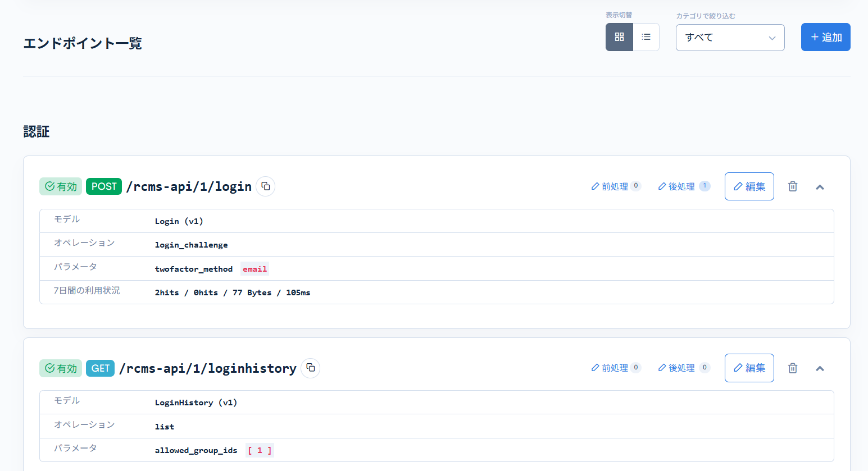The image size is (868, 471).
Task: Delete the GET loginhistory endpoint via trash icon
Action: point(792,368)
